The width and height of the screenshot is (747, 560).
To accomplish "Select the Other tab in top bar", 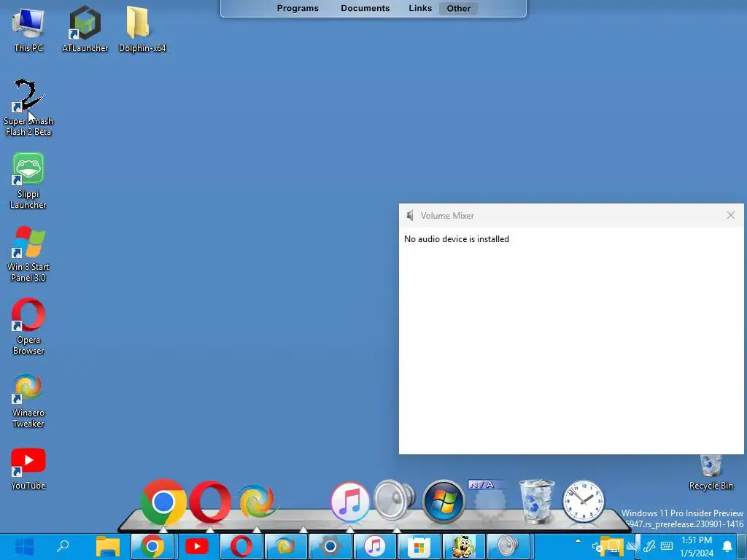I will (458, 8).
